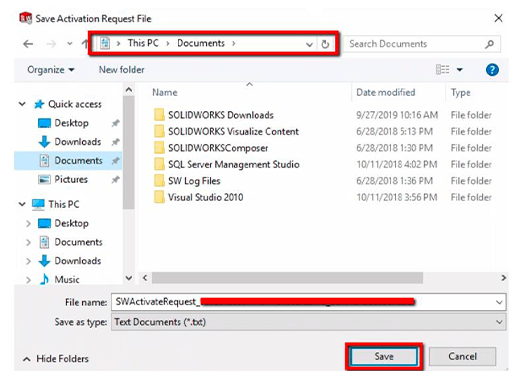
Task: Select the SW Log Files folder
Action: (194, 181)
